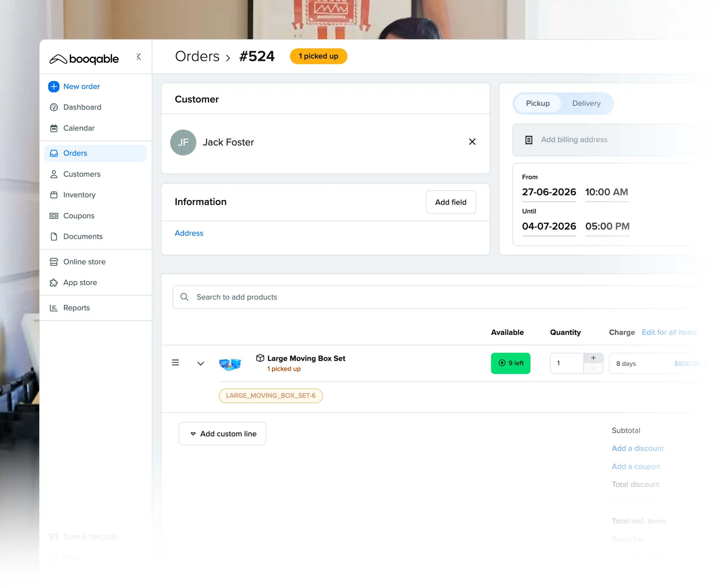Click the 1 picked up status badge
This screenshot has height=588, width=716.
[x=318, y=56]
